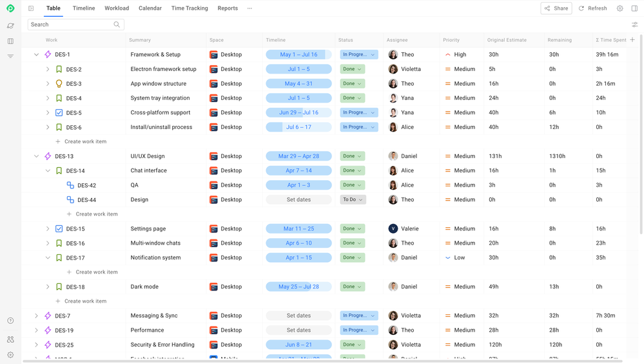The height and width of the screenshot is (364, 644).
Task: Switch to the Timeline tab
Action: tap(84, 8)
